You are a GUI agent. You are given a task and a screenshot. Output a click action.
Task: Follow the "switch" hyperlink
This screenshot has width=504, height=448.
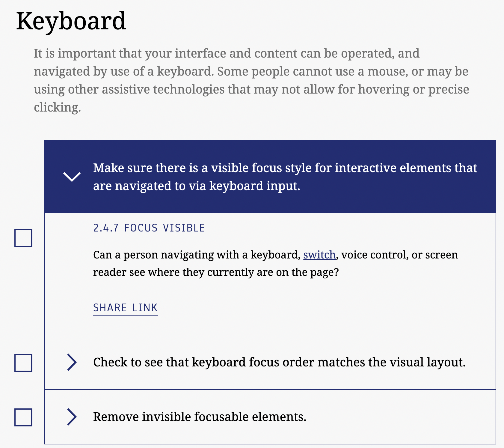[x=319, y=255]
